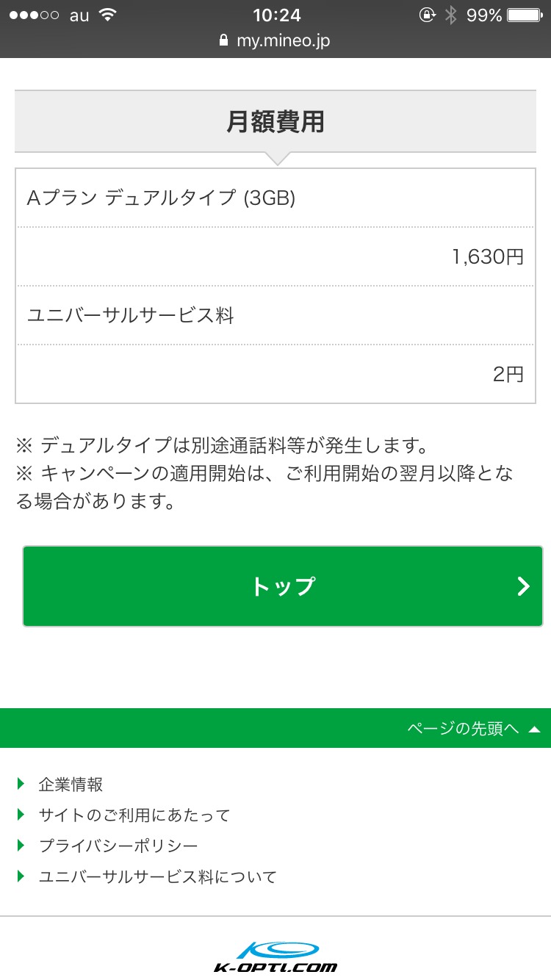551x980 pixels.
Task: Tap the cellular signal strength dots
Action: click(35, 15)
